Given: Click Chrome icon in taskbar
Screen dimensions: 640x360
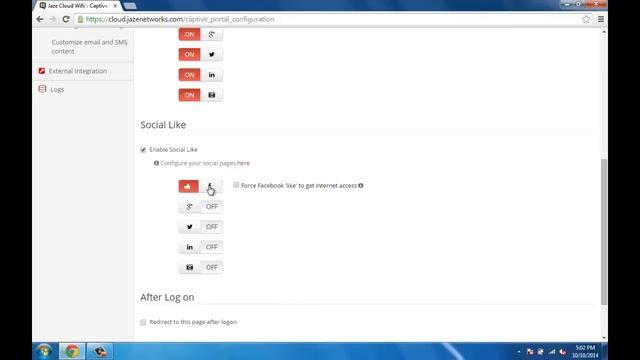Looking at the screenshot, I should click(x=72, y=351).
